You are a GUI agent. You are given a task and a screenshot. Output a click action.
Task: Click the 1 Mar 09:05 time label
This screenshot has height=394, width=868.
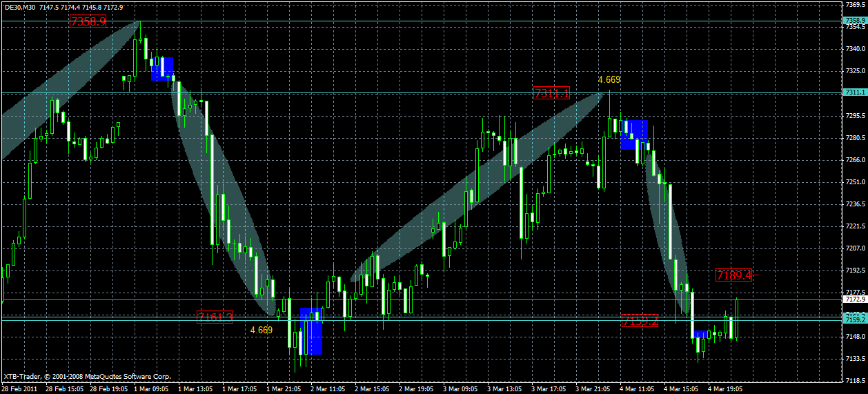(151, 388)
